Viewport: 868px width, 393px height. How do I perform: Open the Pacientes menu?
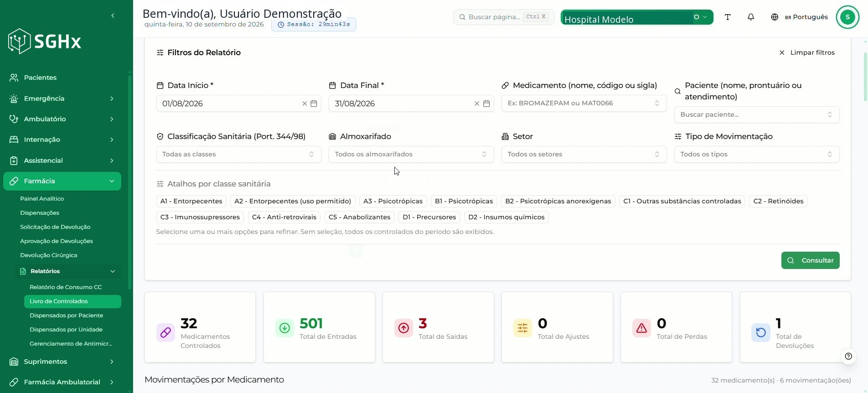point(62,78)
